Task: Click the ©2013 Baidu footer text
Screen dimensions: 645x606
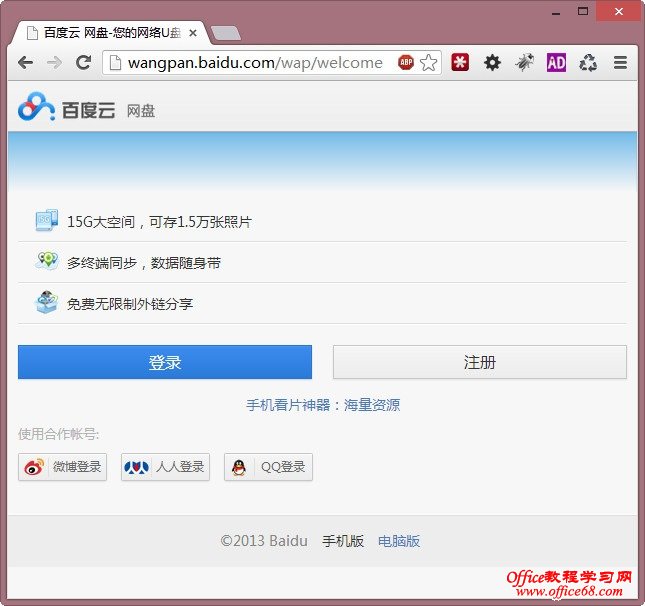Action: click(264, 541)
